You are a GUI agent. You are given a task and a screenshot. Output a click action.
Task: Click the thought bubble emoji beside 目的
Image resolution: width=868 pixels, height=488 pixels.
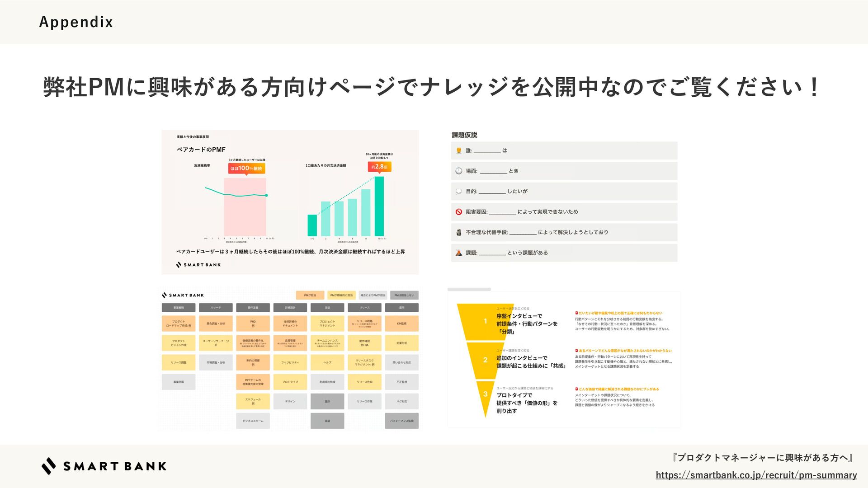[x=458, y=191]
